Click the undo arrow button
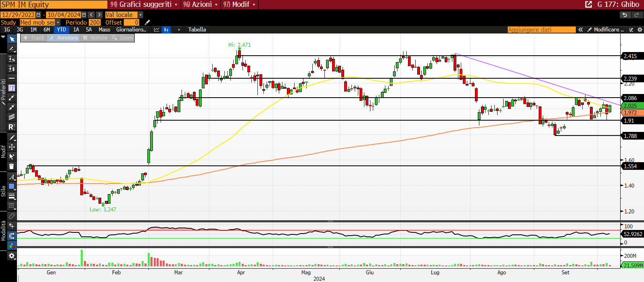 tap(625, 15)
